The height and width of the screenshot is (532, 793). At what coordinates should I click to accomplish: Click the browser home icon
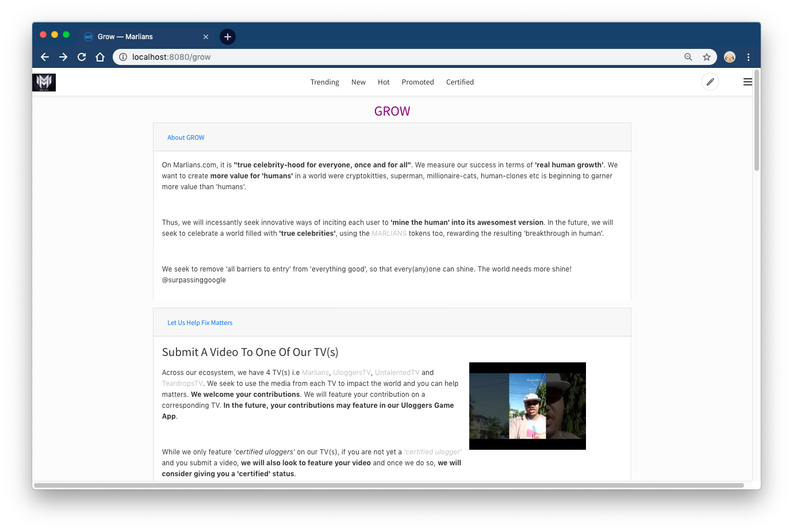[x=100, y=57]
